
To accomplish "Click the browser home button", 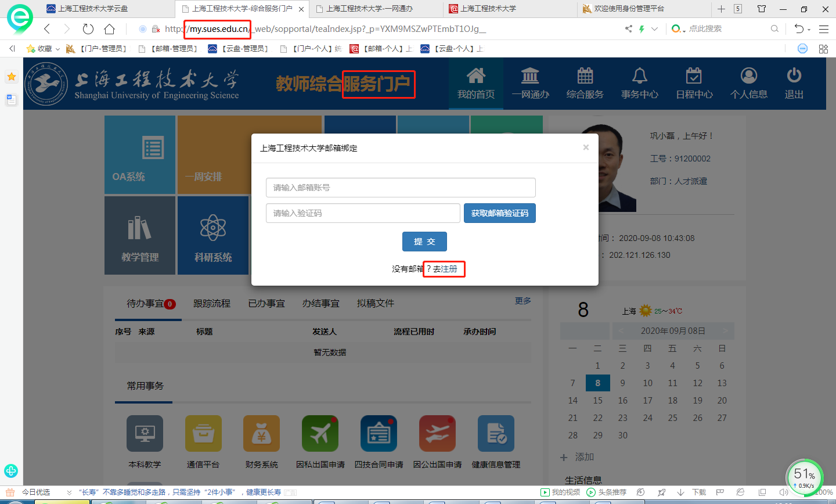I will tap(109, 29).
